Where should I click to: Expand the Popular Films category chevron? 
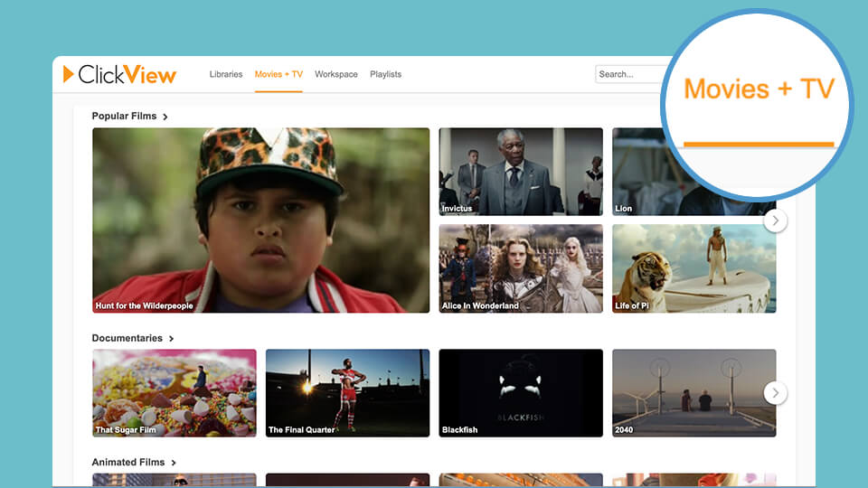pyautogui.click(x=165, y=117)
